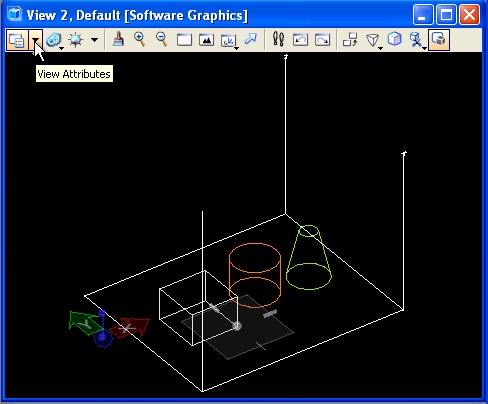This screenshot has width=488, height=404.
Task: Expand the dropdown arrow next to brightness
Action: 95,40
